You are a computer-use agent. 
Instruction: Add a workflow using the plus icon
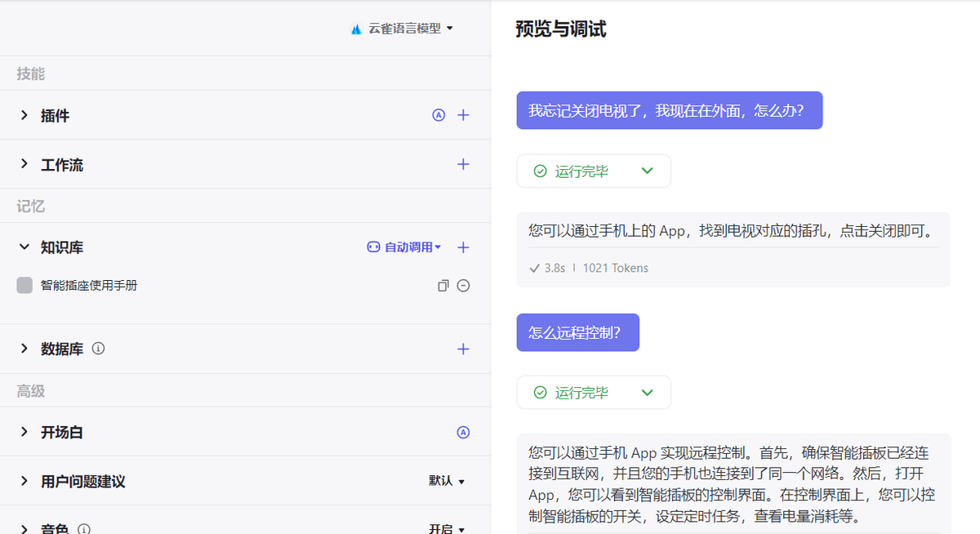(x=463, y=164)
